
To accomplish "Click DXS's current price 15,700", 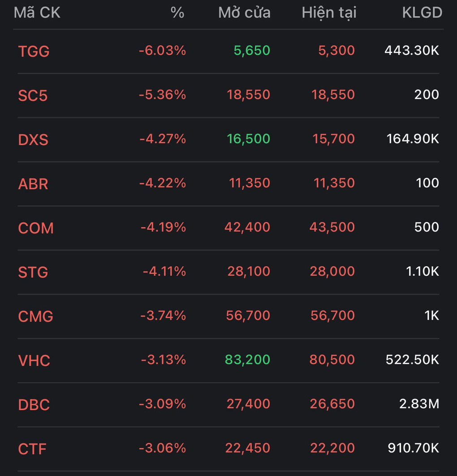I will coord(333,139).
